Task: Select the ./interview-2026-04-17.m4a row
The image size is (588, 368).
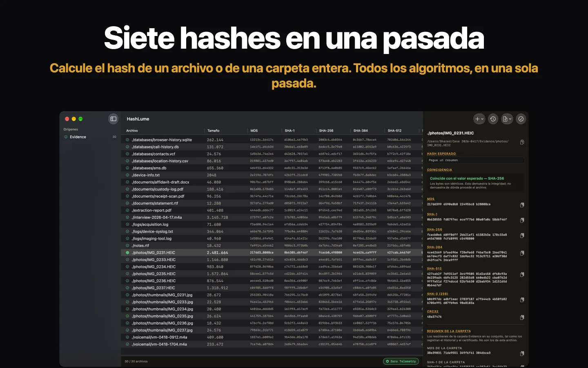Action: tap(272, 218)
